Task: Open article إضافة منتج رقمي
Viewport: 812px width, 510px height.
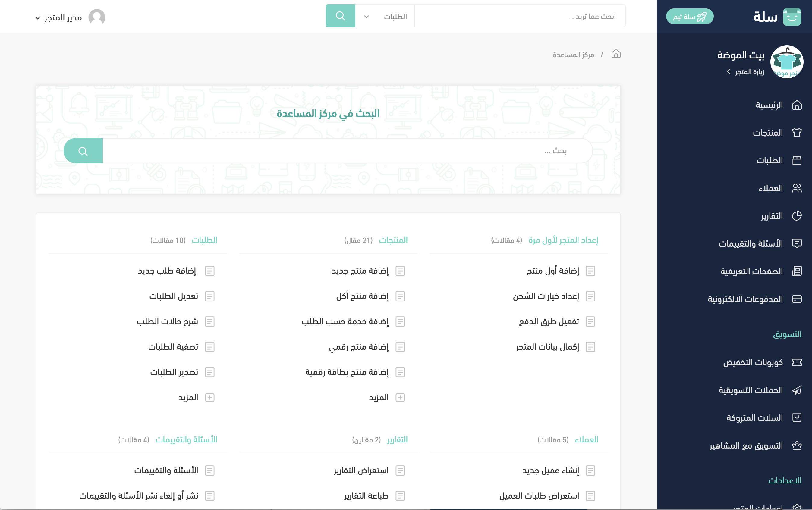Action: pyautogui.click(x=359, y=347)
